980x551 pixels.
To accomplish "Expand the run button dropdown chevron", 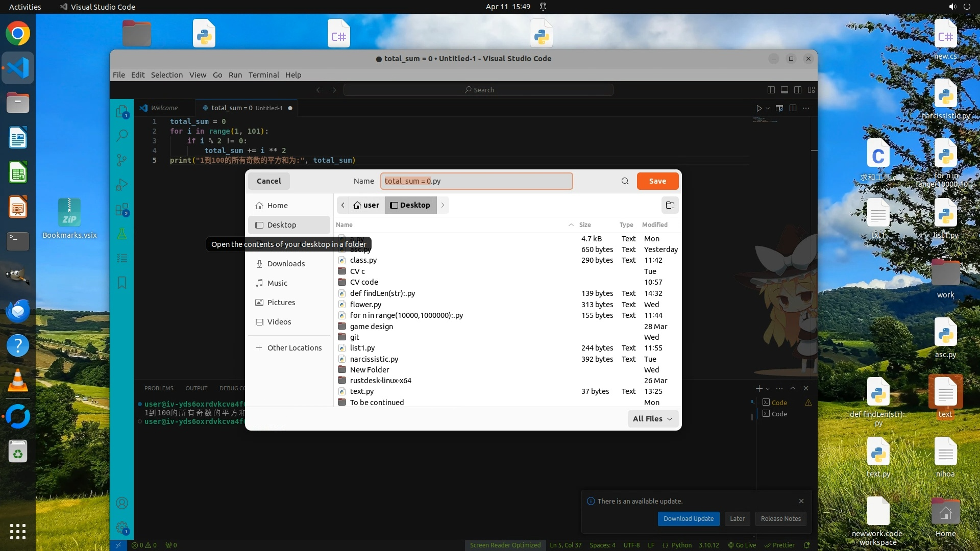I will pos(768,108).
